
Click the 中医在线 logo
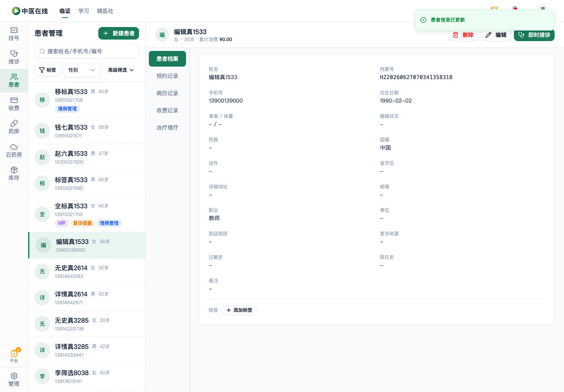[x=30, y=11]
